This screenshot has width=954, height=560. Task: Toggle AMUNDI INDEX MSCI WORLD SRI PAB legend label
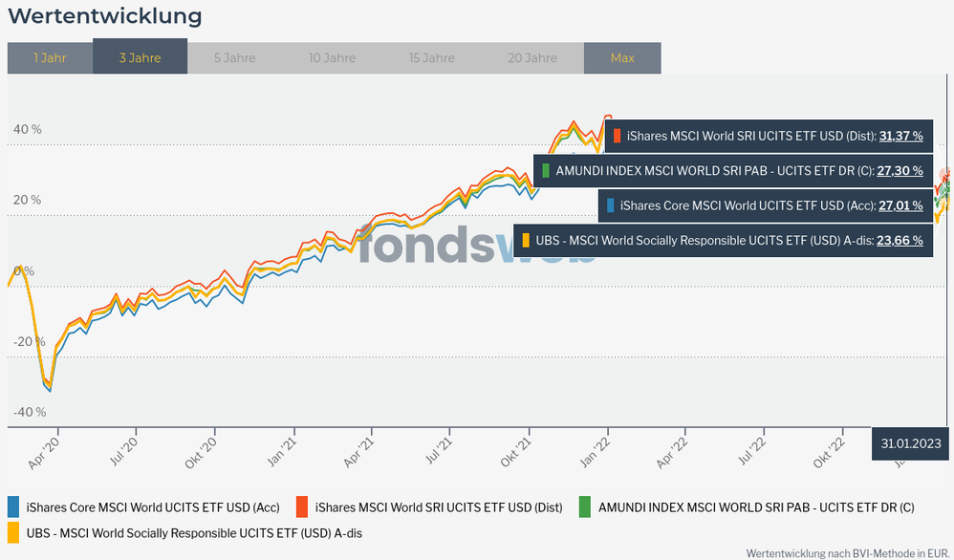(x=756, y=507)
